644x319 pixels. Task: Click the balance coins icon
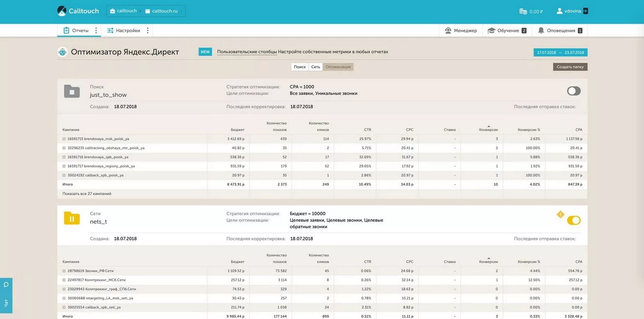523,11
